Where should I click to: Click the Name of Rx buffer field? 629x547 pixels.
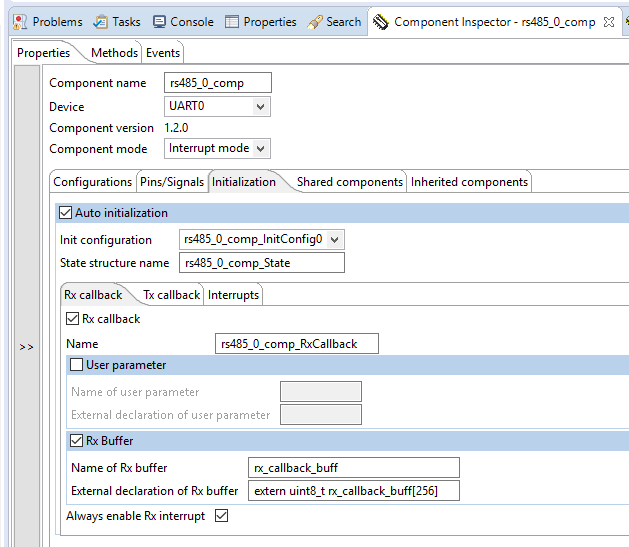tap(353, 468)
